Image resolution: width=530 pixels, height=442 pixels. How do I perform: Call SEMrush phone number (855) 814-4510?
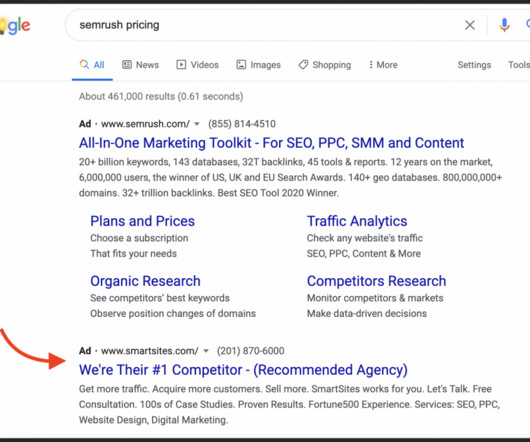click(x=242, y=124)
